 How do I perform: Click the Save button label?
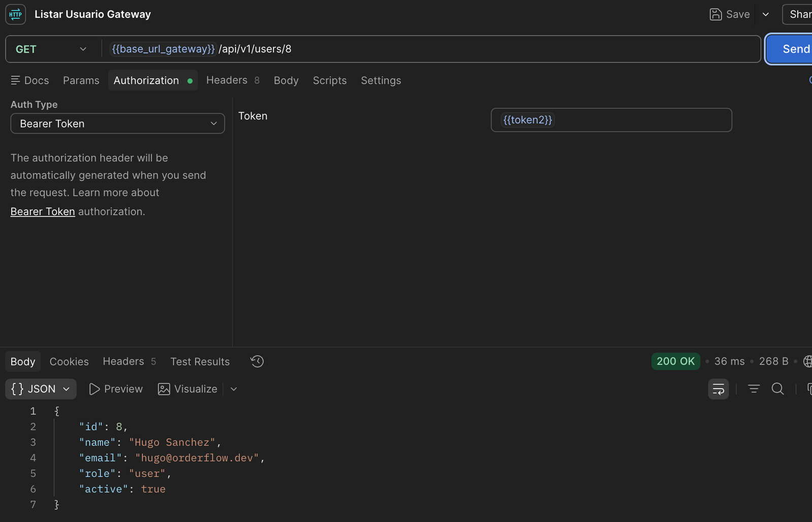(x=738, y=14)
